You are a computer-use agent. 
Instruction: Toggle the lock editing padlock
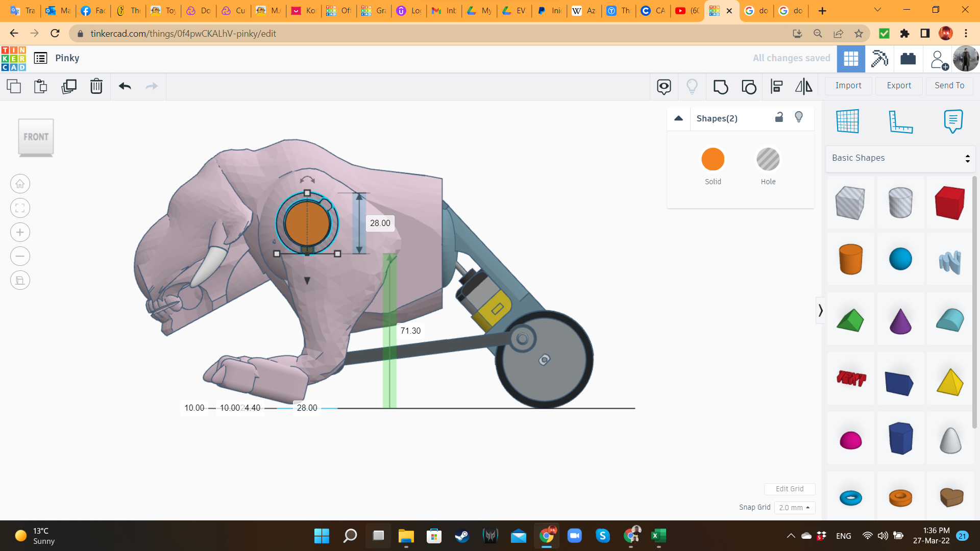(x=779, y=117)
